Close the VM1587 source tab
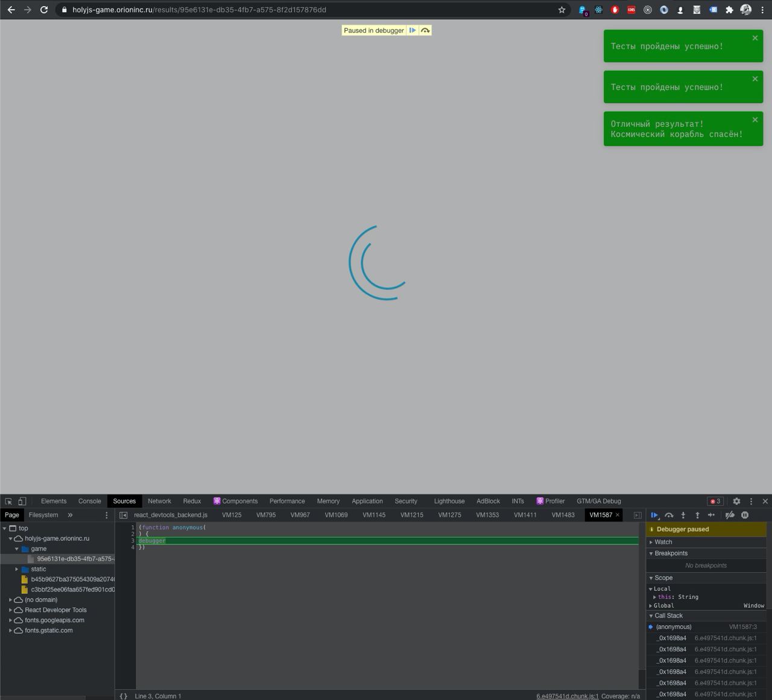The width and height of the screenshot is (772, 700). coord(618,515)
